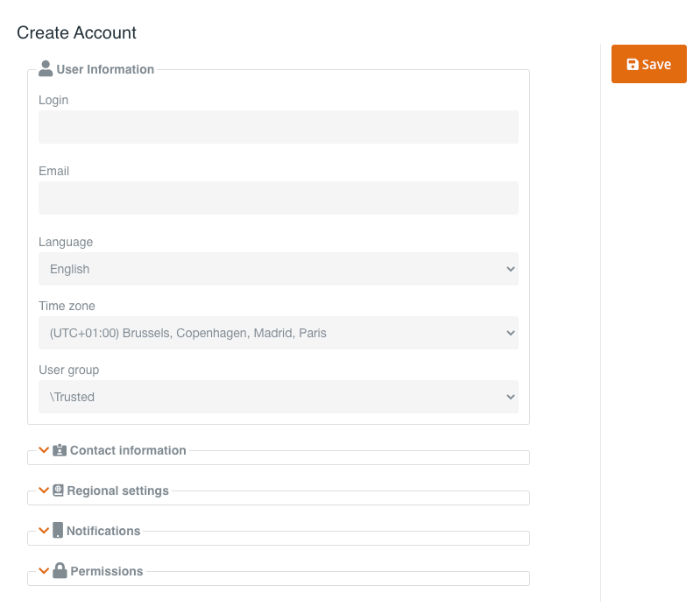Click the Regional settings section title
The height and width of the screenshot is (614, 700).
click(117, 490)
